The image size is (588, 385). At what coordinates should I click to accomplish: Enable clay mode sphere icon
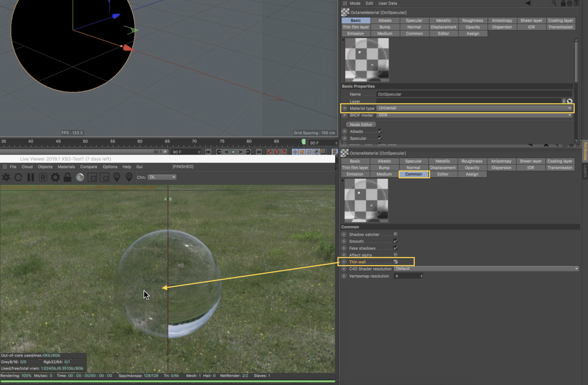pos(80,177)
